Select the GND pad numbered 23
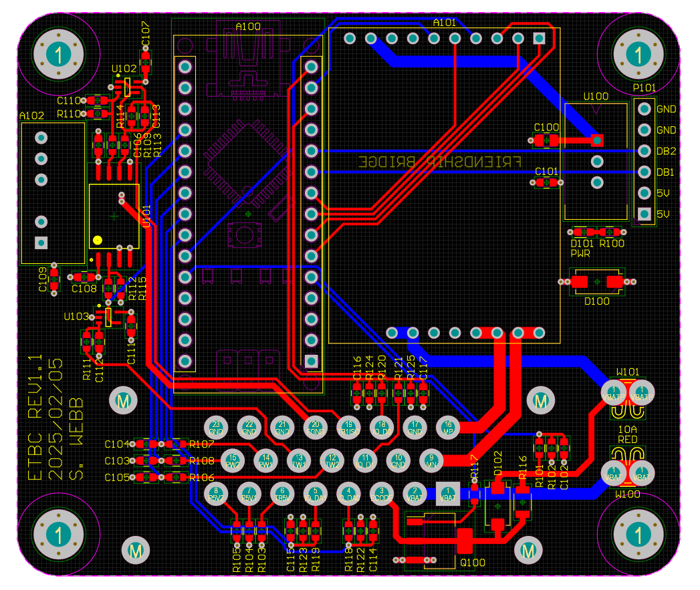Image resolution: width=700 pixels, height=590 pixels. (x=215, y=428)
